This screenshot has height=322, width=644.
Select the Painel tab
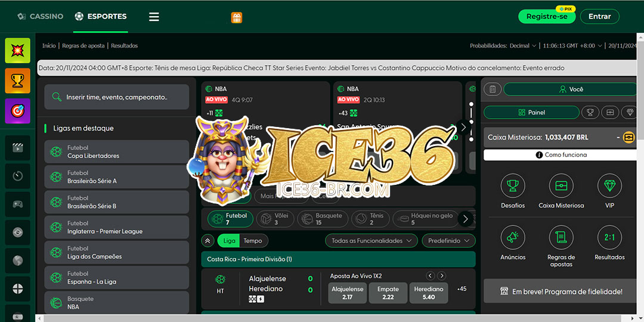(531, 112)
